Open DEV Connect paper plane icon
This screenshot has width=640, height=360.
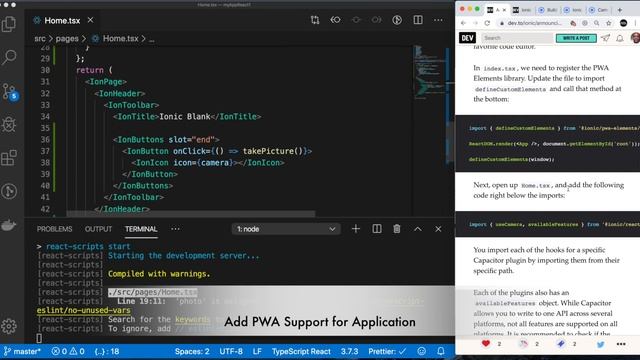pos(606,38)
